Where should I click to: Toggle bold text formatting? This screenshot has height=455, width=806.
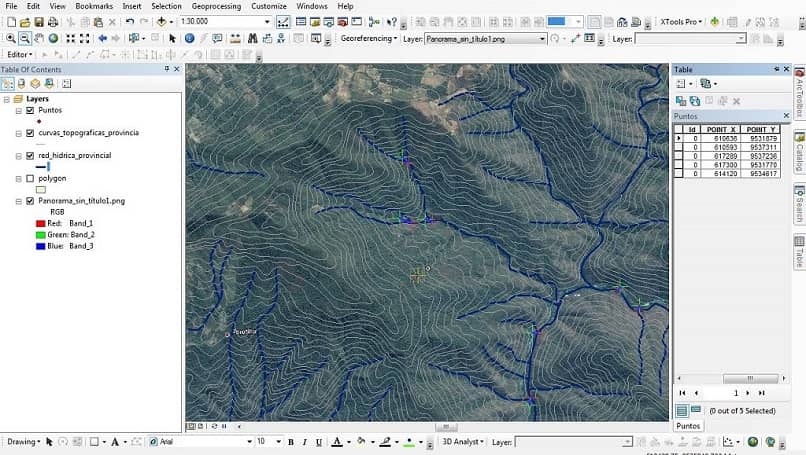coord(291,442)
